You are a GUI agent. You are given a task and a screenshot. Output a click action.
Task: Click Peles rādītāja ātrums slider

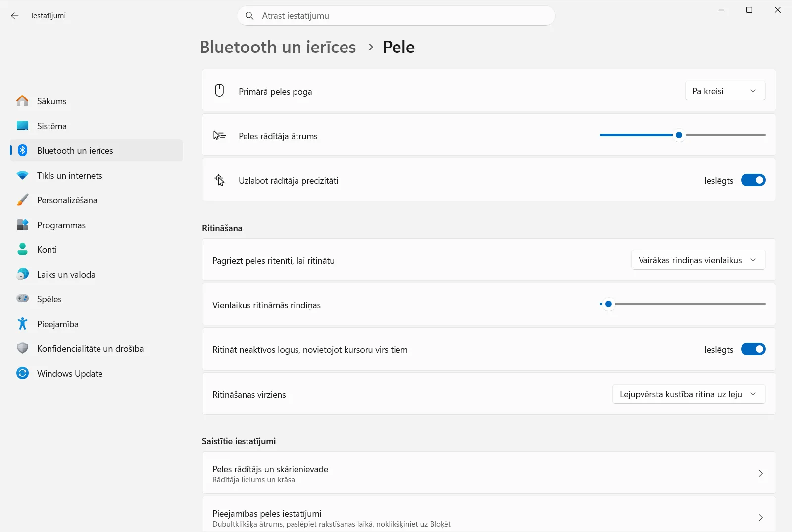point(683,135)
